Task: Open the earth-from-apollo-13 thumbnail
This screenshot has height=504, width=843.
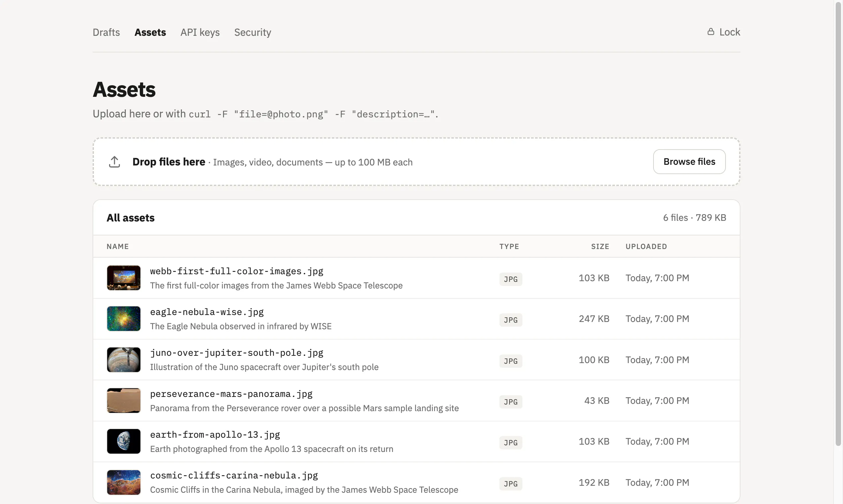Action: [124, 441]
